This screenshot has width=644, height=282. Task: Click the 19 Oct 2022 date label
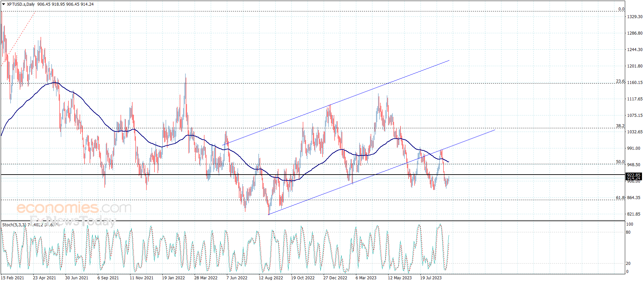303,278
